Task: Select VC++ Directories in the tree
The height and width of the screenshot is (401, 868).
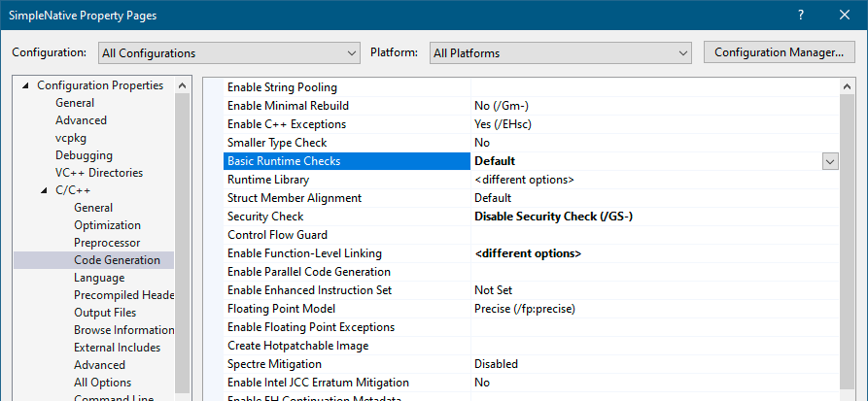Action: tap(99, 173)
